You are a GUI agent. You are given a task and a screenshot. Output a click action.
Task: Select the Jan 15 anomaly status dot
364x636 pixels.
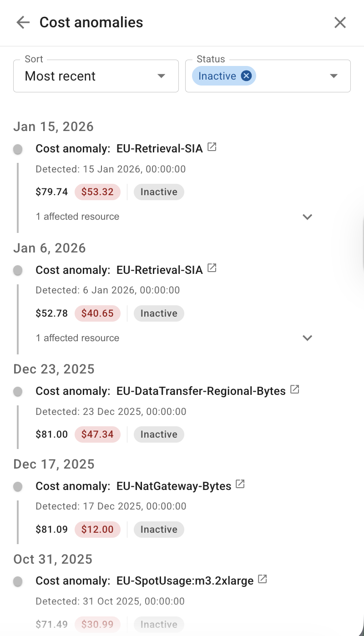18,149
